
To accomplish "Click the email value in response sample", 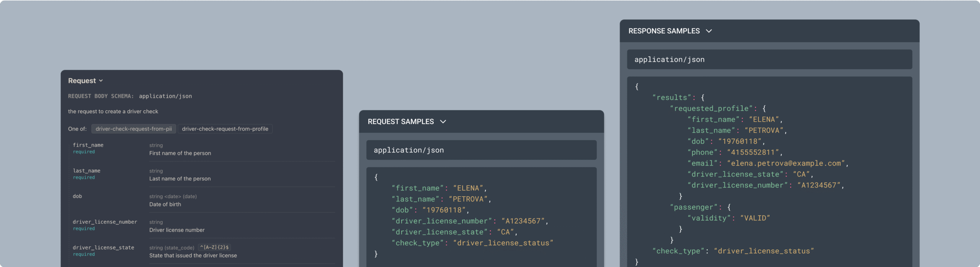I will [786, 163].
